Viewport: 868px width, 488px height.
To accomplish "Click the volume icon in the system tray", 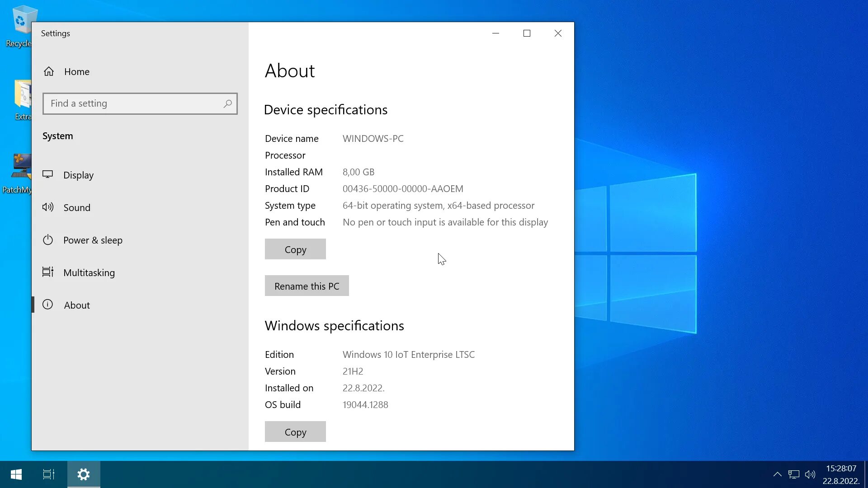I will click(810, 474).
